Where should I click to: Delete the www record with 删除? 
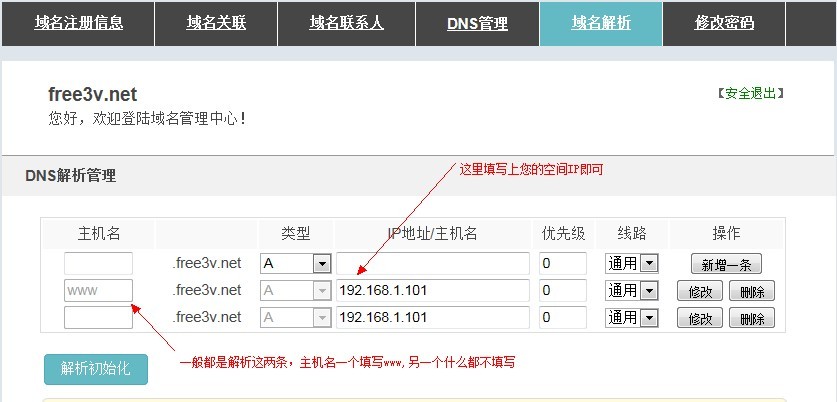tap(751, 291)
